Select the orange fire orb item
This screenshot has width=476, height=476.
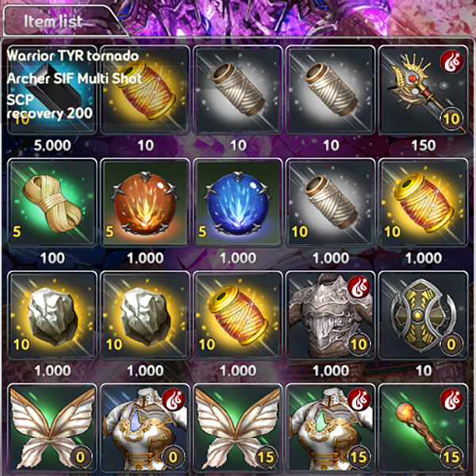[x=145, y=202]
